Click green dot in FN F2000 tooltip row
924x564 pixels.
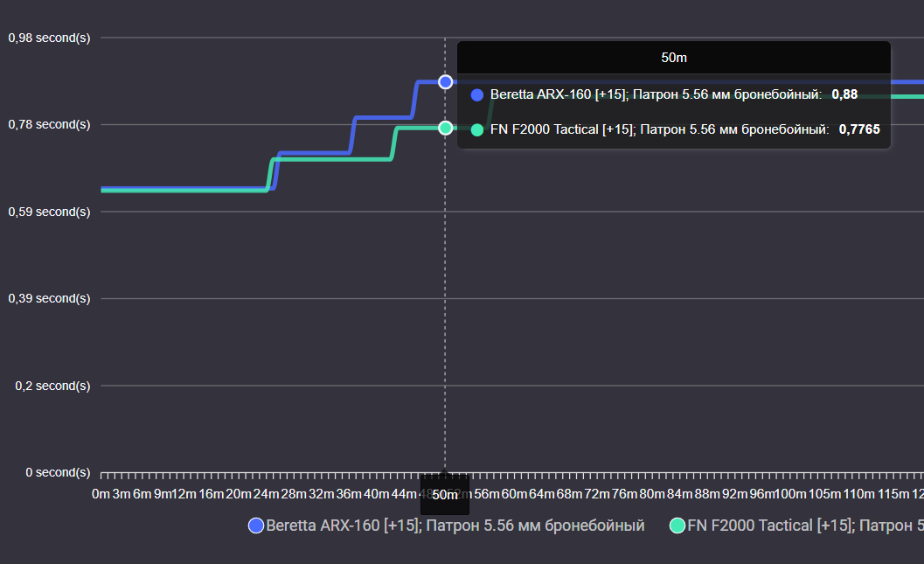tap(477, 129)
